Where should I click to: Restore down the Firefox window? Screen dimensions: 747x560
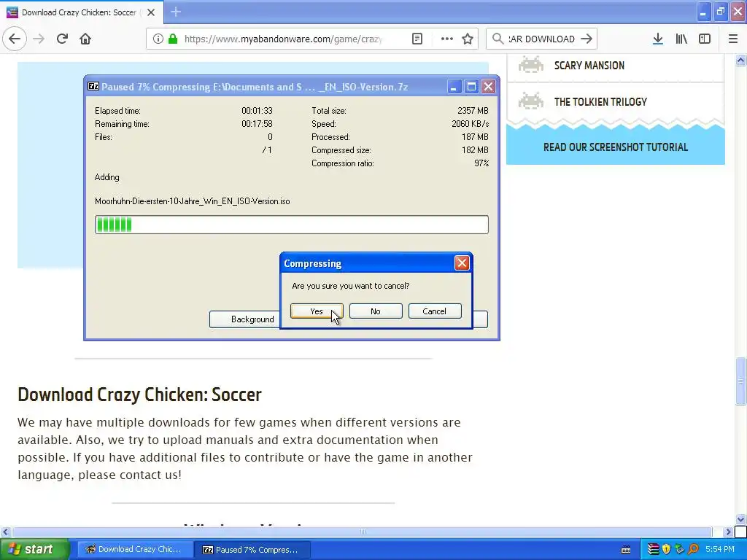pos(720,12)
